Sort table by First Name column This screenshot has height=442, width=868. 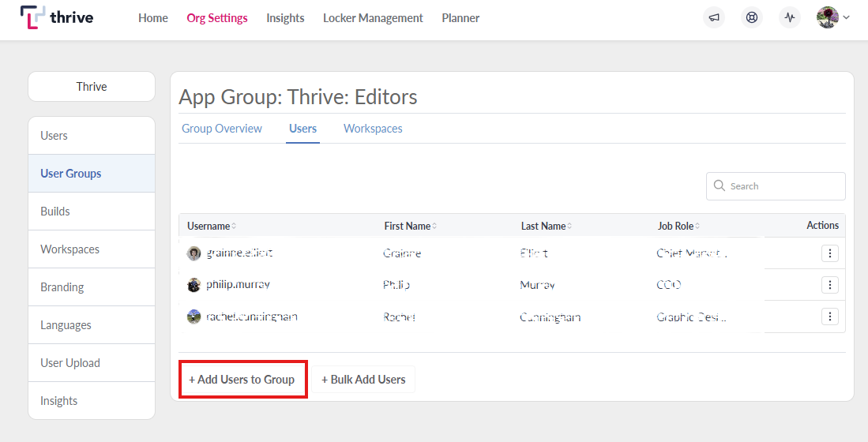pos(410,226)
